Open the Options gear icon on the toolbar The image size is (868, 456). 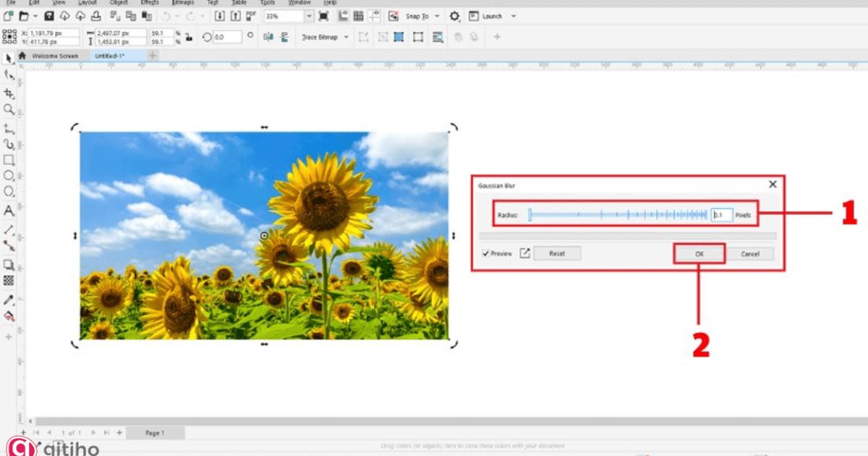[x=454, y=15]
